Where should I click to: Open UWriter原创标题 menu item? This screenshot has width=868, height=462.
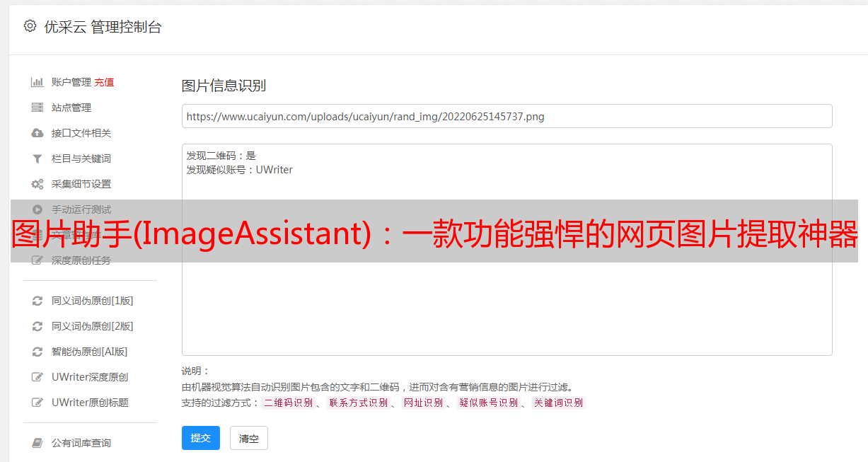click(90, 403)
